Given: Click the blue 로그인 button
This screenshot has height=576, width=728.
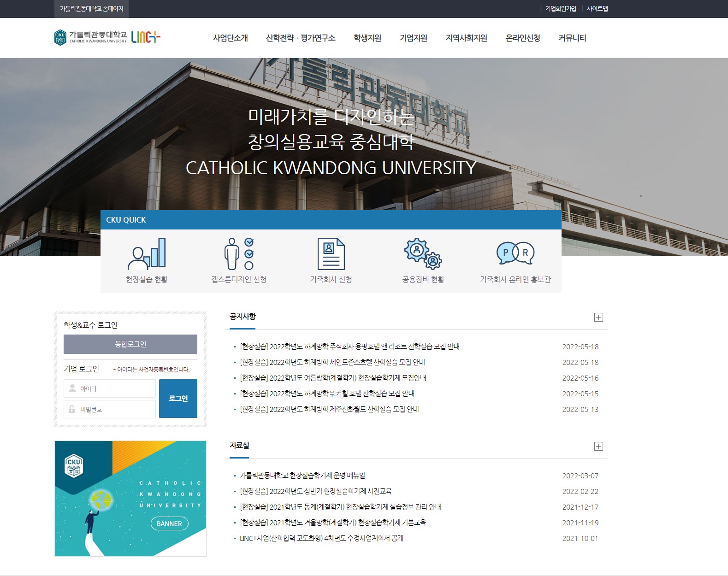Looking at the screenshot, I should [x=178, y=399].
